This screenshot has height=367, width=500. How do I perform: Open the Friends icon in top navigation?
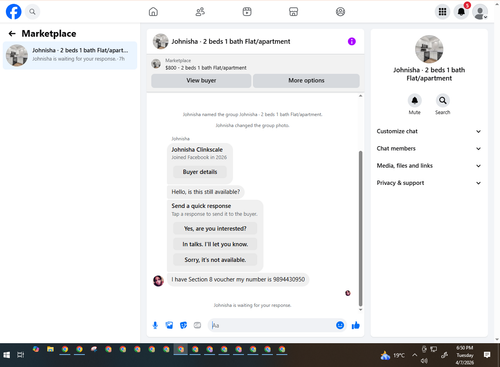coord(200,12)
